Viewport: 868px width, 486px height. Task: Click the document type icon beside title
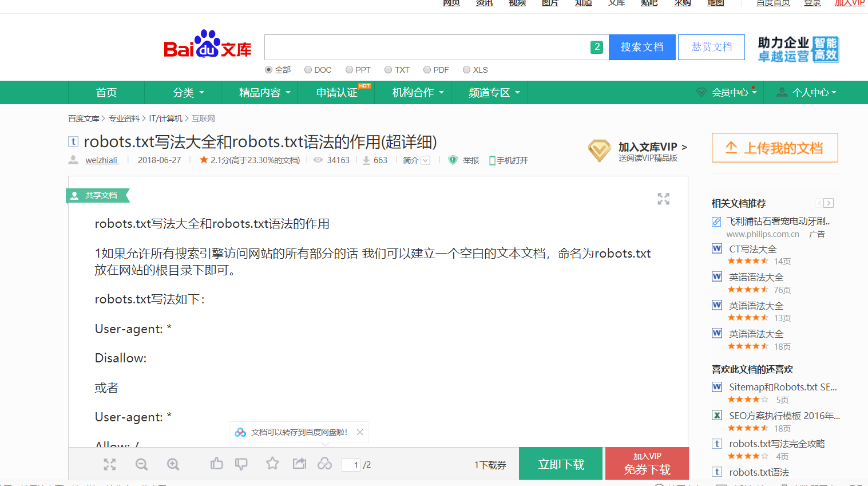coord(73,141)
